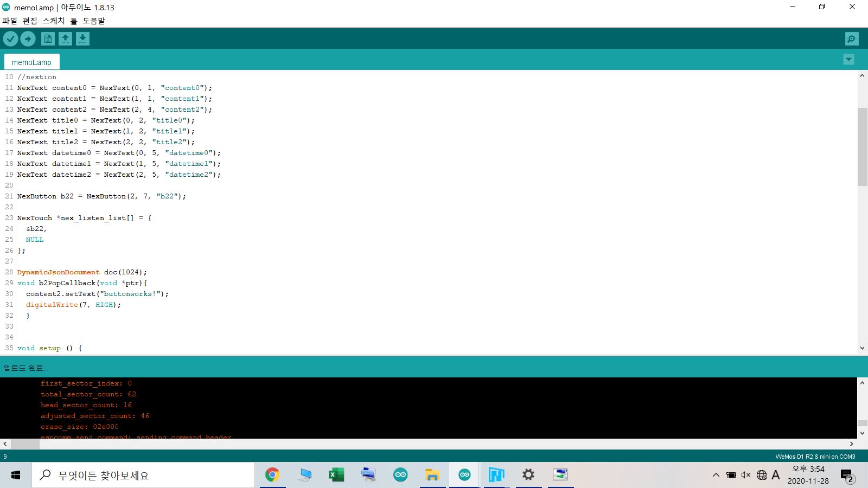Click the "void setup ()" line
The height and width of the screenshot is (488, 868).
(49, 348)
